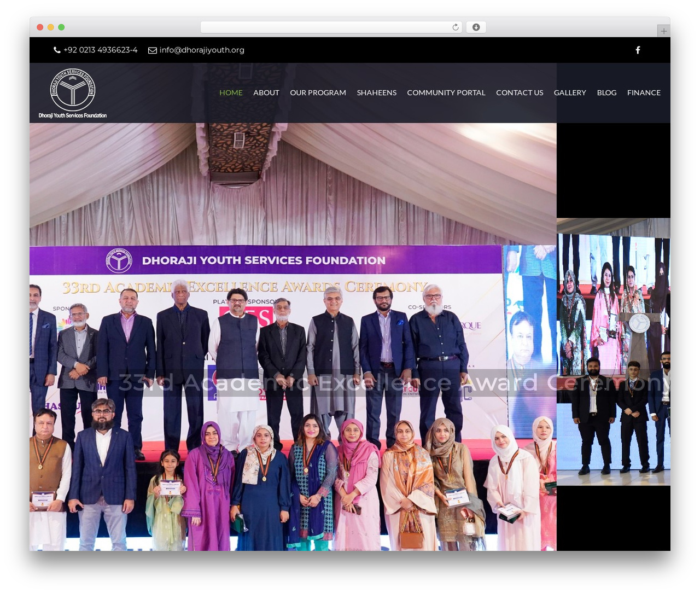Click the green maximize window dot
Viewport: 700px width, 593px height.
[x=61, y=27]
